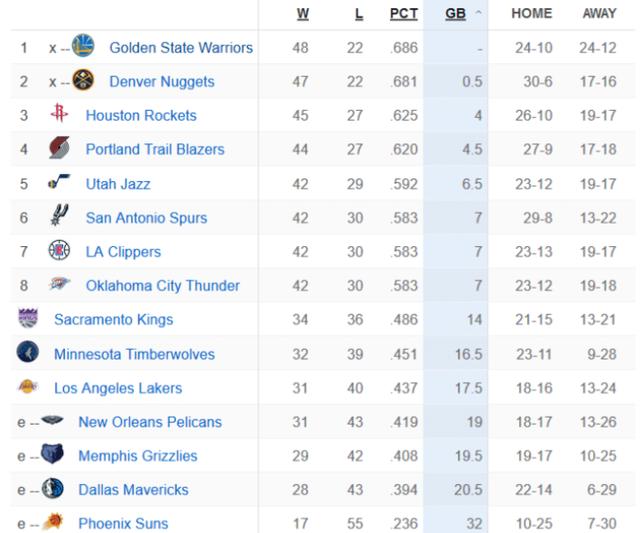The height and width of the screenshot is (533, 640).
Task: Sort standings by W column header
Action: coord(302,13)
